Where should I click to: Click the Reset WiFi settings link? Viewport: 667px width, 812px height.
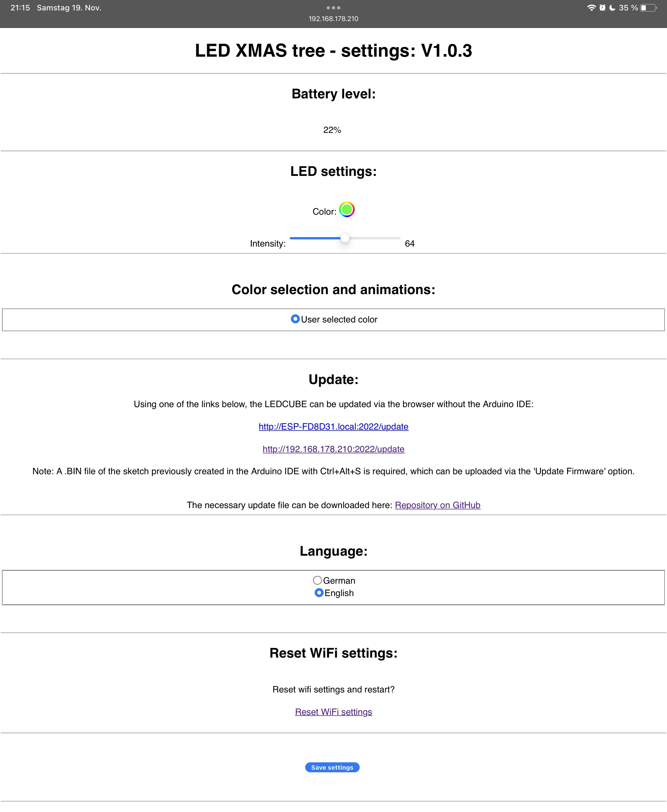tap(333, 712)
